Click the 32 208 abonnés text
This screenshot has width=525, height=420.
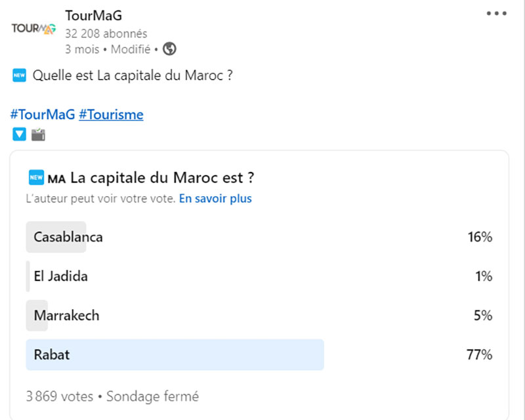(105, 33)
